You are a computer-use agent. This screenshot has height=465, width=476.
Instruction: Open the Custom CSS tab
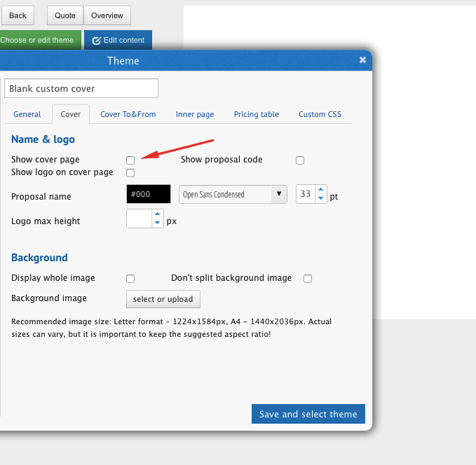320,114
